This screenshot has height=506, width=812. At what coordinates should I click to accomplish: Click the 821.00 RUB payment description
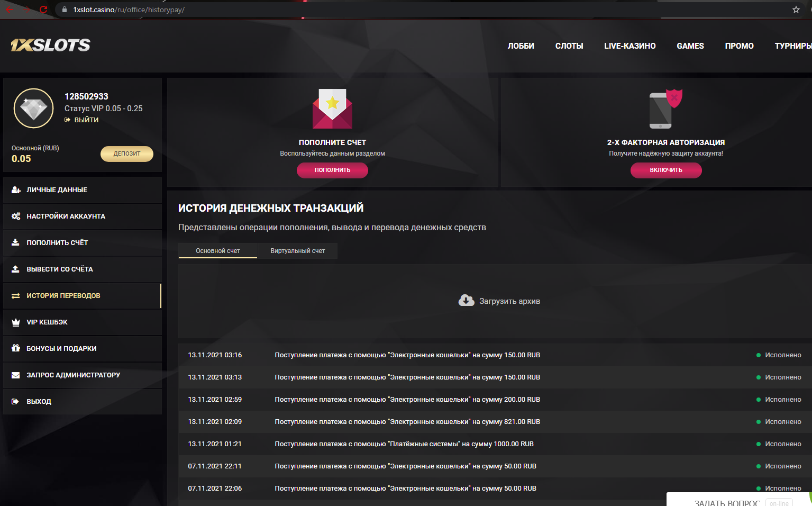click(x=407, y=422)
